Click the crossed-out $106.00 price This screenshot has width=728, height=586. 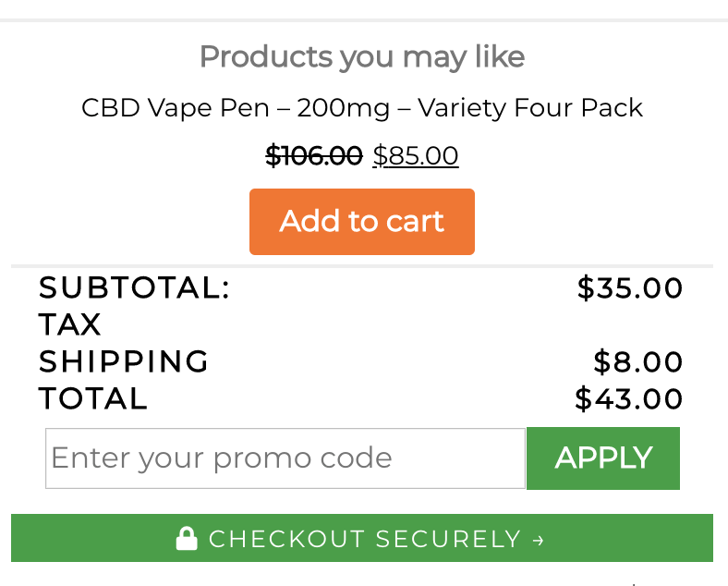pyautogui.click(x=313, y=155)
